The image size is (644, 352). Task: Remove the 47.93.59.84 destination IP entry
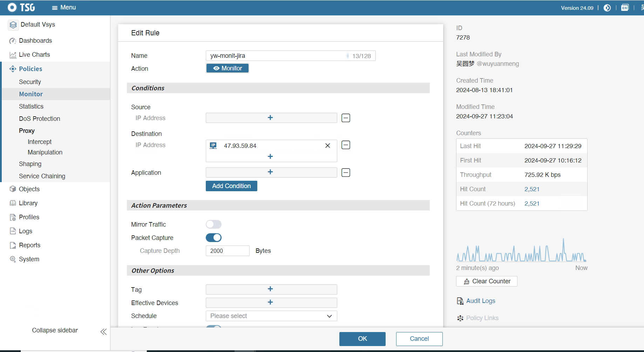327,146
